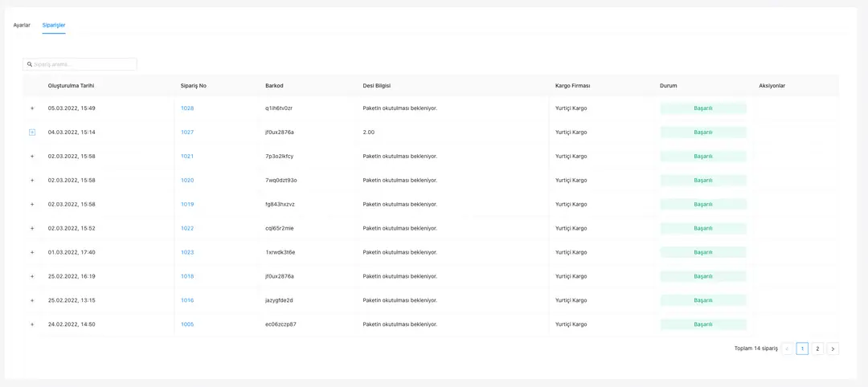The height and width of the screenshot is (387, 868).
Task: Expand the row for order 1028
Action: tap(32, 108)
